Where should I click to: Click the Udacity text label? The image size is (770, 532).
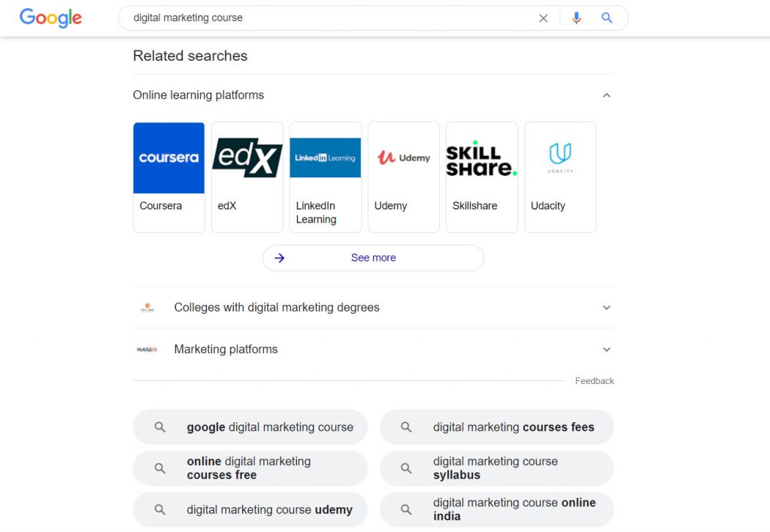click(548, 206)
